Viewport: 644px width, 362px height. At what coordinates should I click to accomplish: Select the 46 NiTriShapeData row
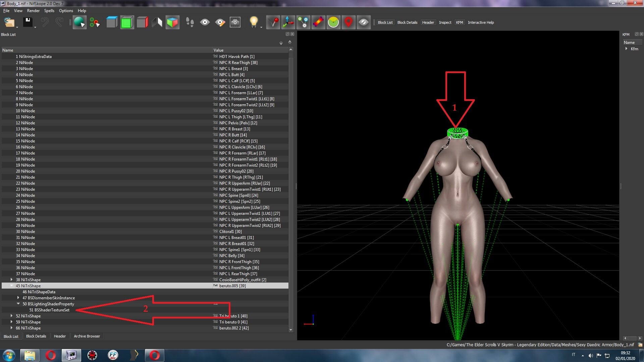coord(145,292)
